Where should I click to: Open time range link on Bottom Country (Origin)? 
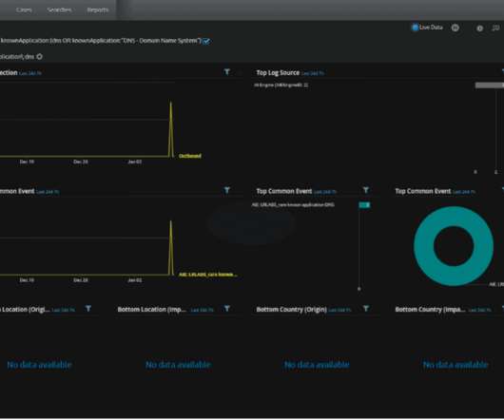click(340, 310)
